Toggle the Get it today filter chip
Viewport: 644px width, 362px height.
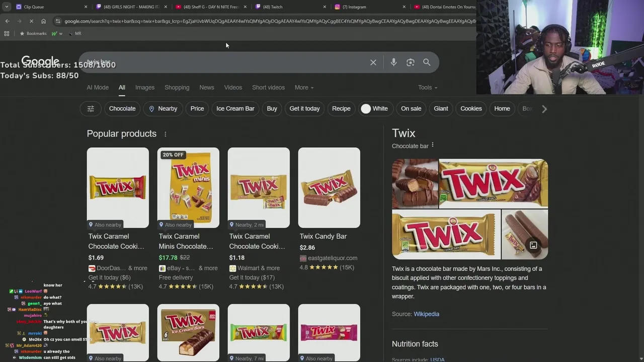pyautogui.click(x=304, y=109)
